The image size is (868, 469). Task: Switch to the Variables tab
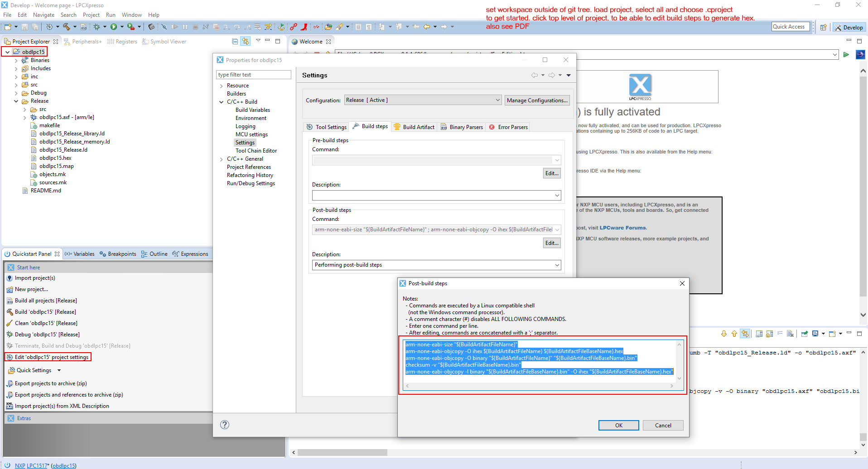point(80,254)
